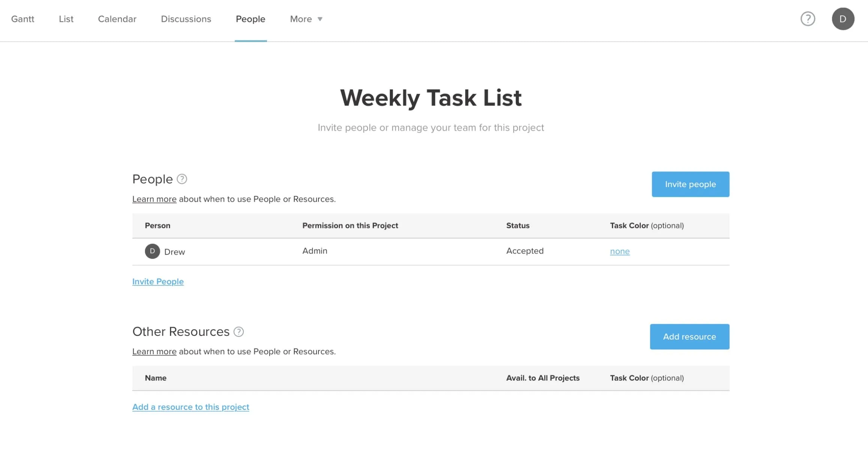Switch to the Calendar view

pos(117,18)
